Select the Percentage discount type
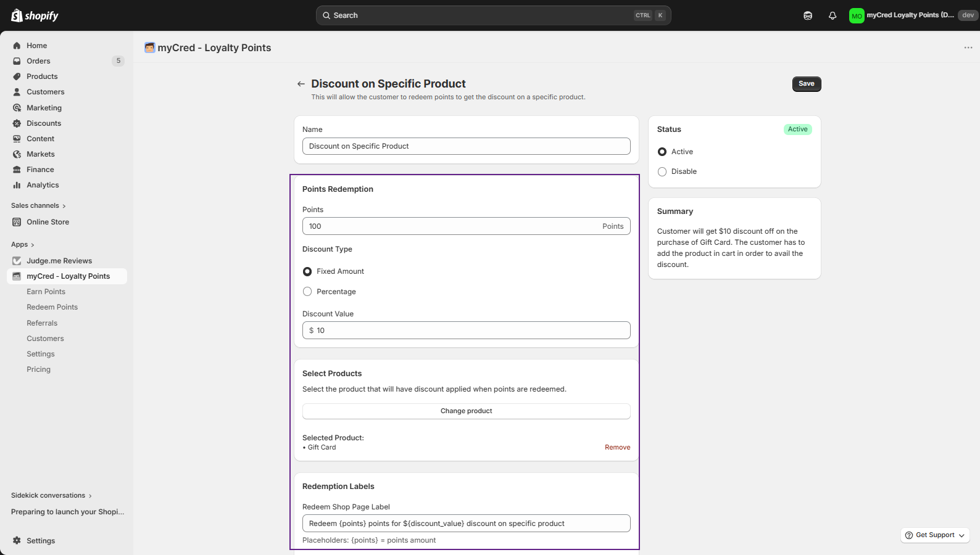The height and width of the screenshot is (555, 980). 307,292
